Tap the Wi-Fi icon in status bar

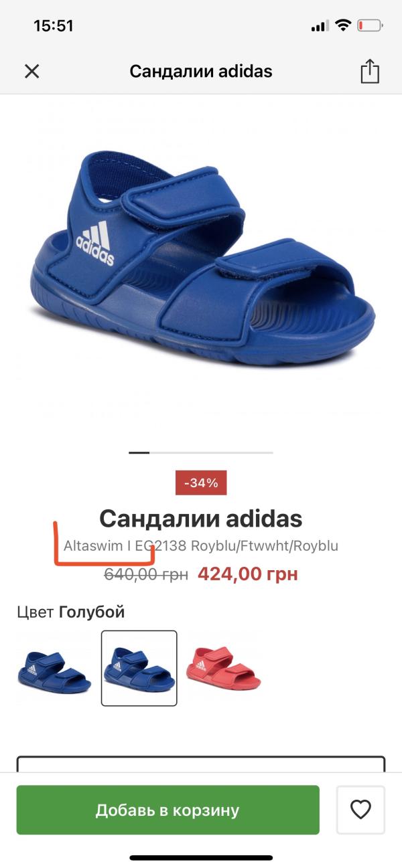pos(343,26)
